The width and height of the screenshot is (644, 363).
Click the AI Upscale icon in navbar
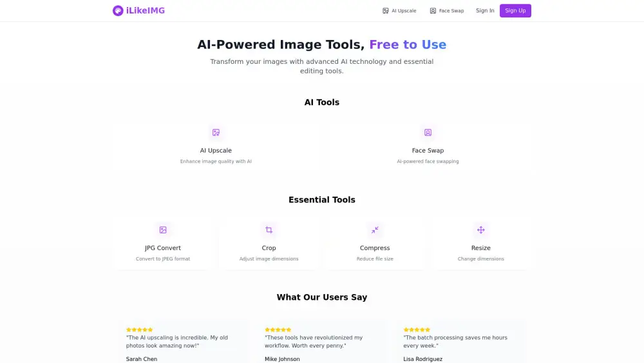point(386,11)
